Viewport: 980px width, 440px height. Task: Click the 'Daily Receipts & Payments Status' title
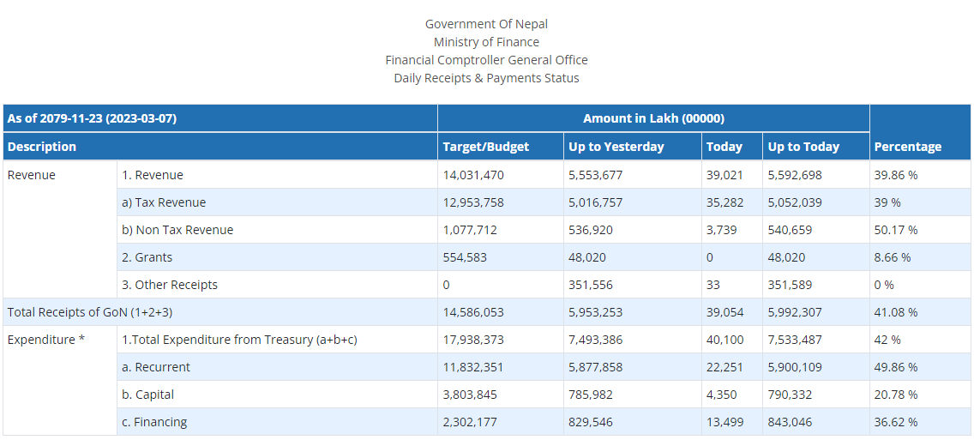(486, 78)
